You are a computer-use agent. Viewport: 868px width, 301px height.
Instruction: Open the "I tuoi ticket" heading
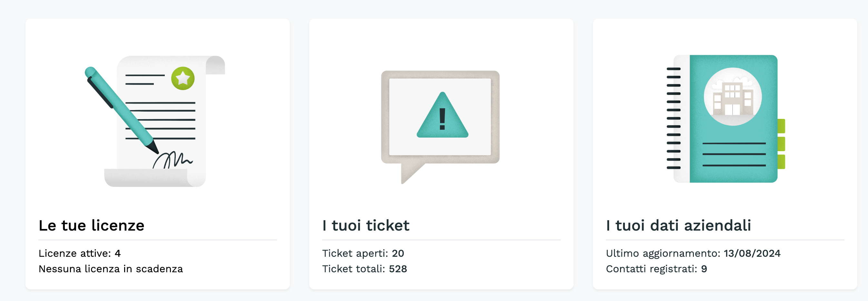click(x=366, y=225)
